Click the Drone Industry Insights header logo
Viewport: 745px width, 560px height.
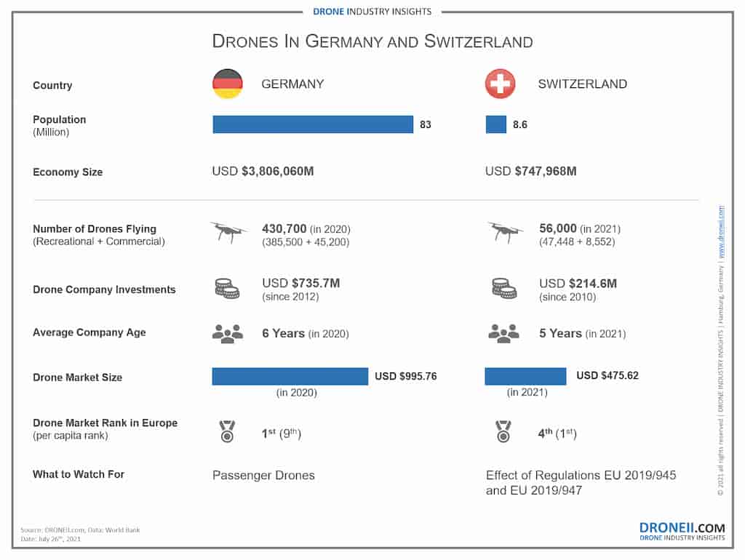click(x=372, y=12)
